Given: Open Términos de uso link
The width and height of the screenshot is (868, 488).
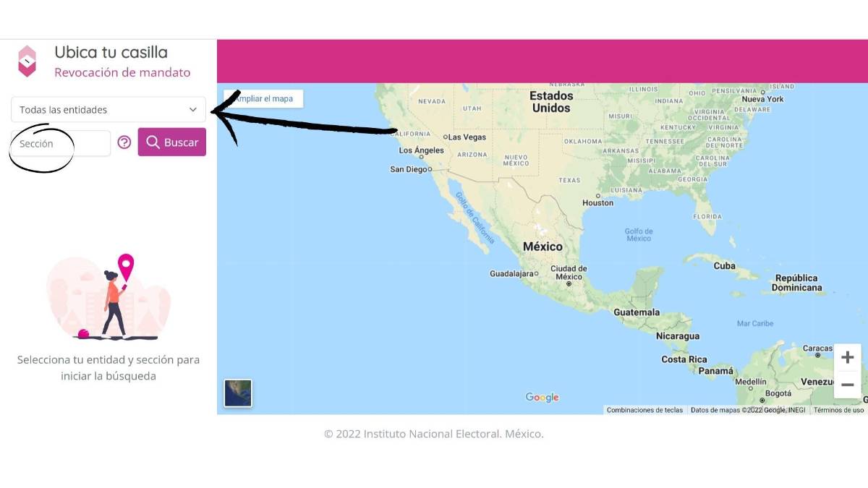Looking at the screenshot, I should [838, 410].
